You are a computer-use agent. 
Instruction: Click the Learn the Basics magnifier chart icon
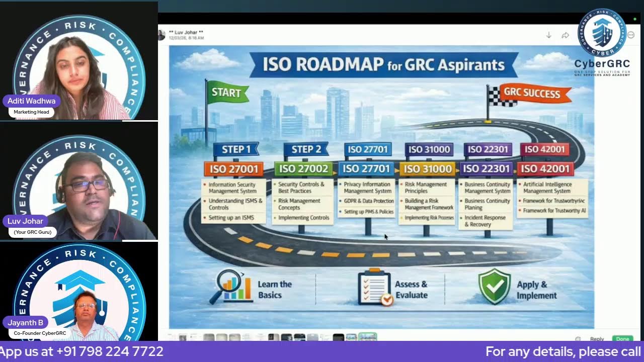[x=231, y=287]
